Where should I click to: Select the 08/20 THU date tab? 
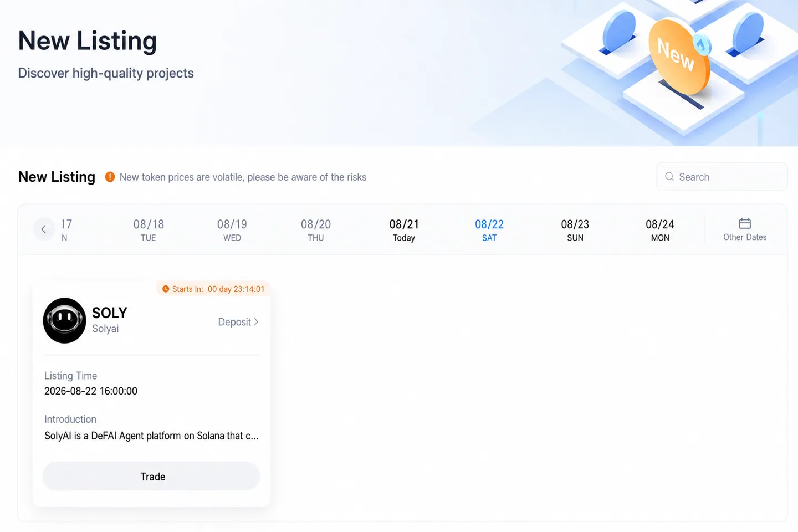[316, 230]
